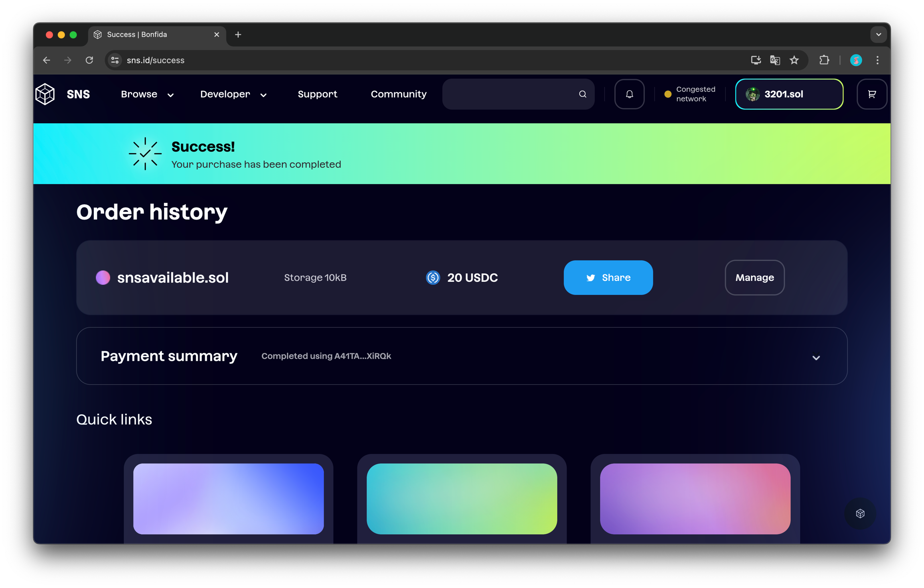Expand the Payment summary section

click(816, 357)
